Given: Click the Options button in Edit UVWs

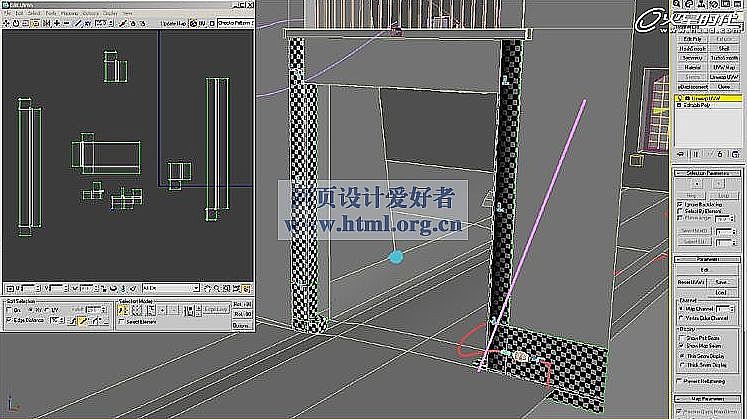Looking at the screenshot, I should (x=242, y=326).
